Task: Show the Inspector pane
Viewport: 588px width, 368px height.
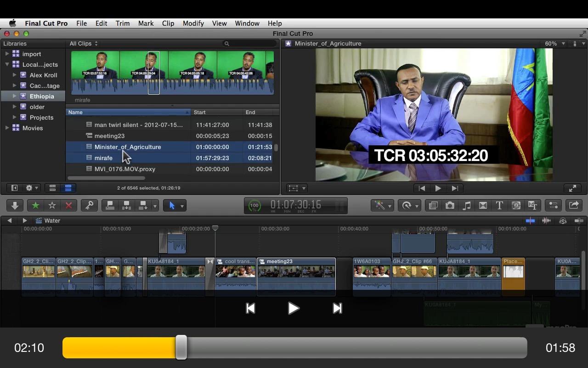Action: pyautogui.click(x=553, y=206)
